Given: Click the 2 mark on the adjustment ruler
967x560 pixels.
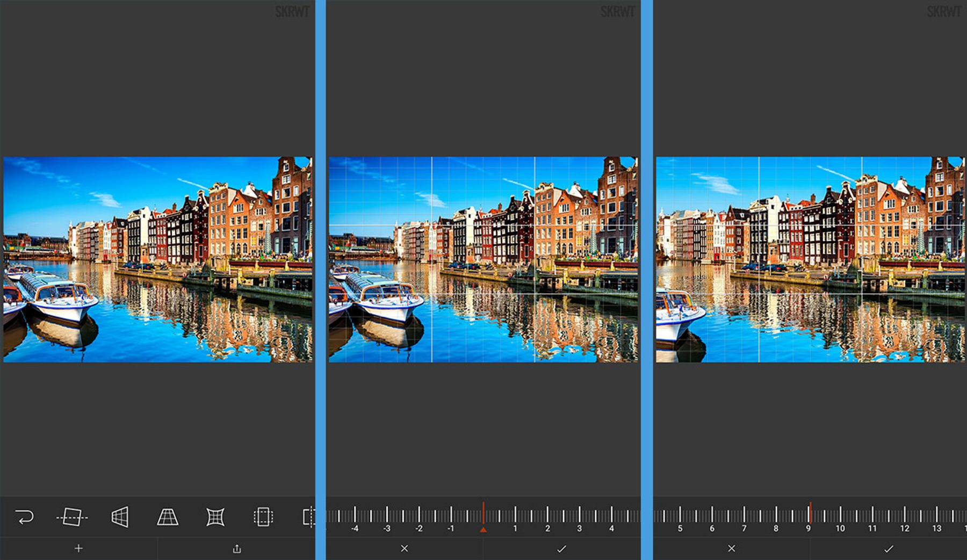Looking at the screenshot, I should (x=548, y=528).
